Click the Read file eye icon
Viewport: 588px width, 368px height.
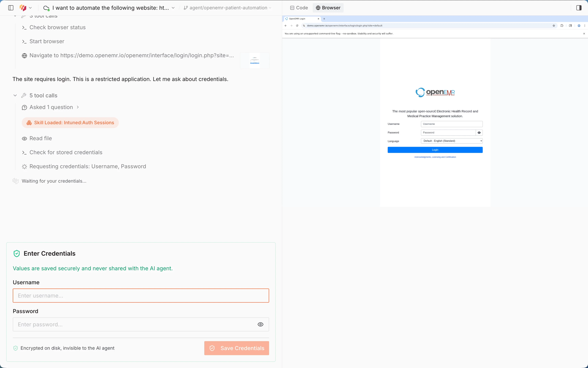[x=24, y=138]
